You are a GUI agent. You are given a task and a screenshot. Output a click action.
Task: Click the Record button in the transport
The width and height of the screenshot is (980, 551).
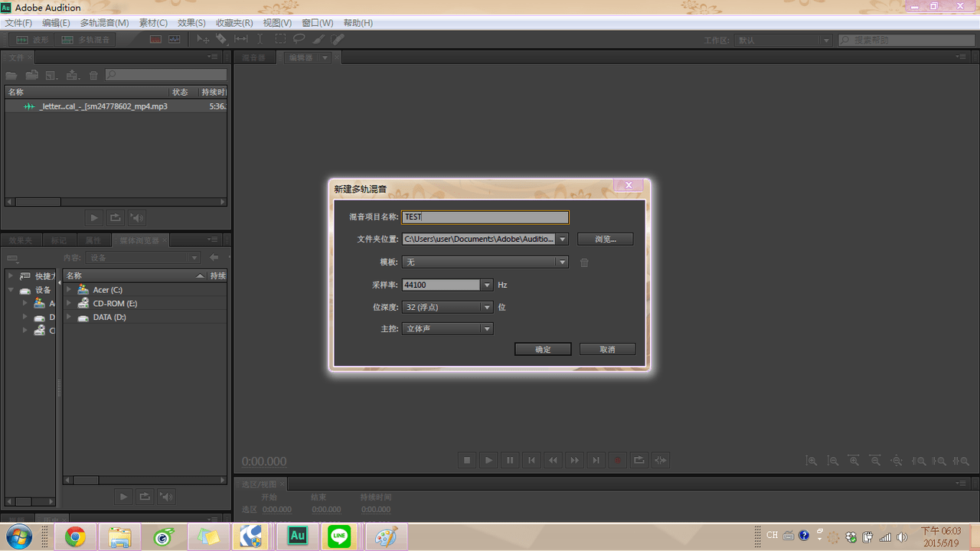(x=617, y=460)
